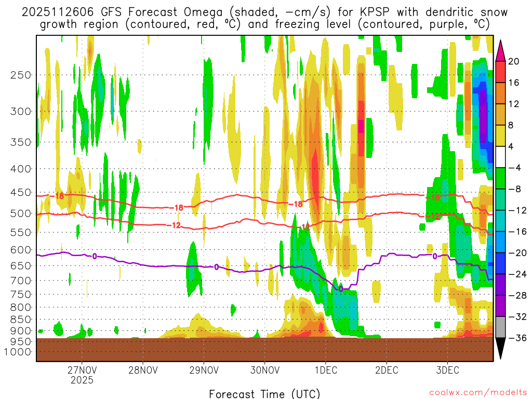Select the 700 pressure level label
The image size is (532, 399).
(21, 281)
